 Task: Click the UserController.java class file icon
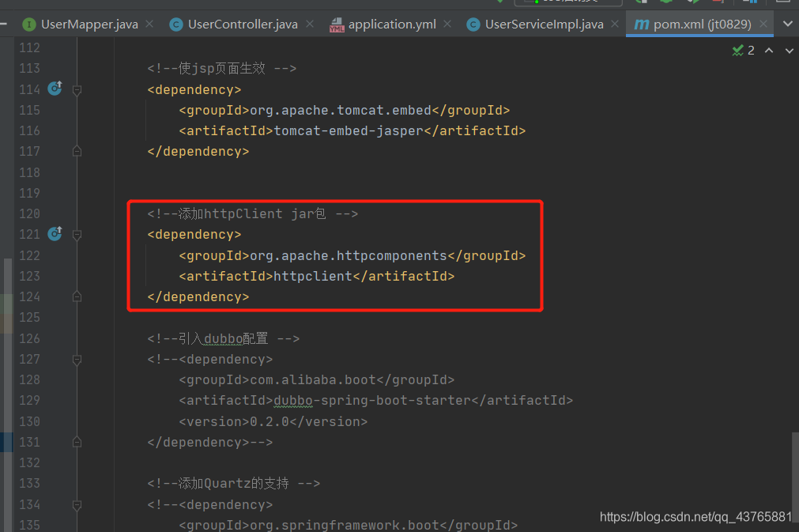click(176, 25)
